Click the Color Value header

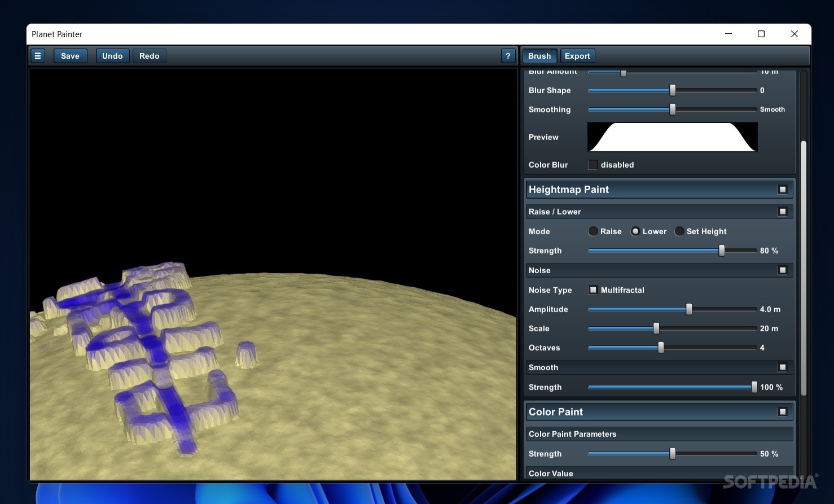coord(659,473)
